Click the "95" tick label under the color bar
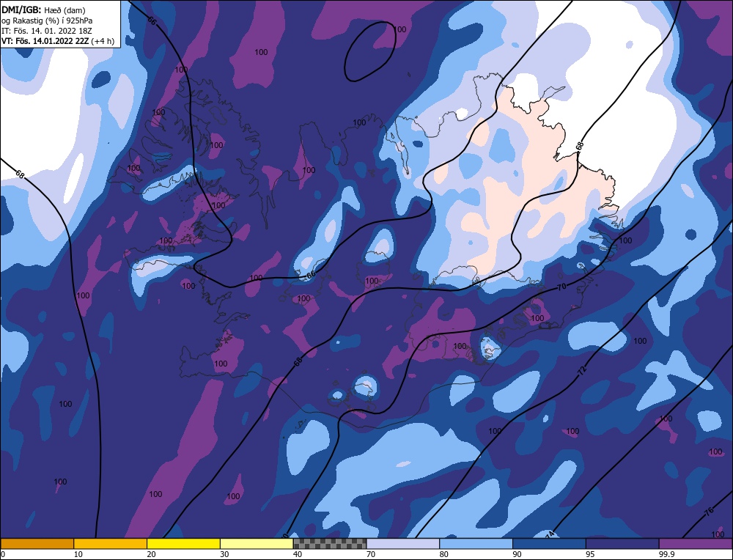Image resolution: width=733 pixels, height=560 pixels. click(x=590, y=554)
